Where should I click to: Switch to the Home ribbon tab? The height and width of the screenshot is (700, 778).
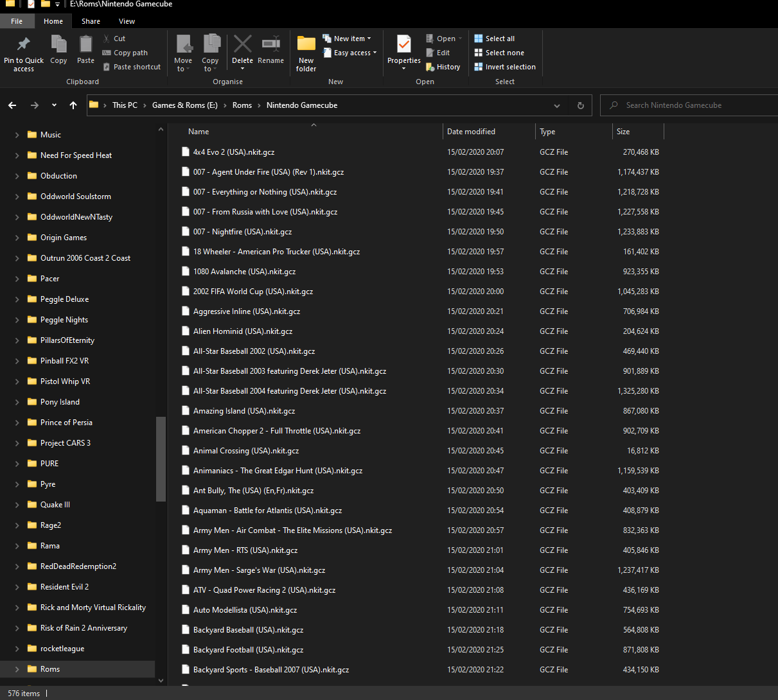click(x=53, y=21)
